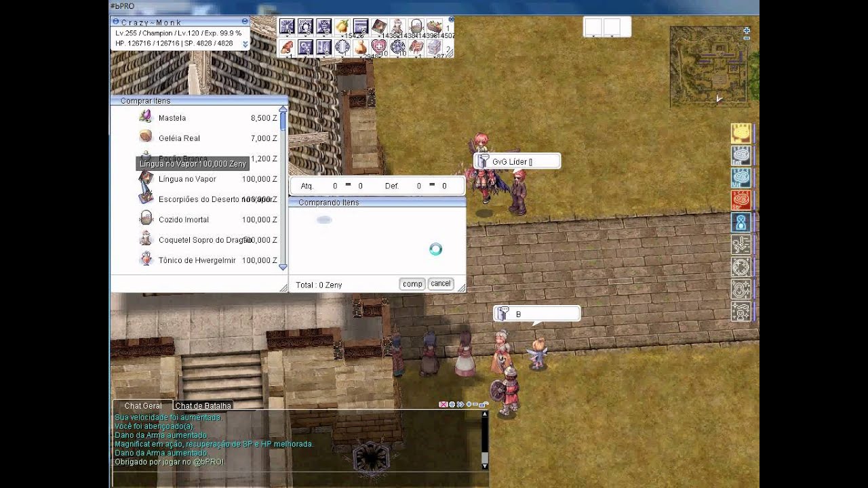
Task: Select the Cozido Imortal item icon
Action: point(145,218)
